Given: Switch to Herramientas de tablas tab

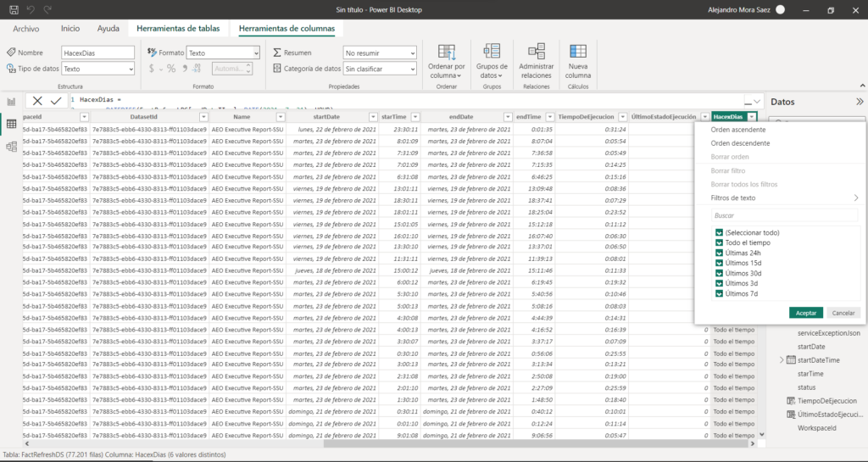Looking at the screenshot, I should click(178, 28).
